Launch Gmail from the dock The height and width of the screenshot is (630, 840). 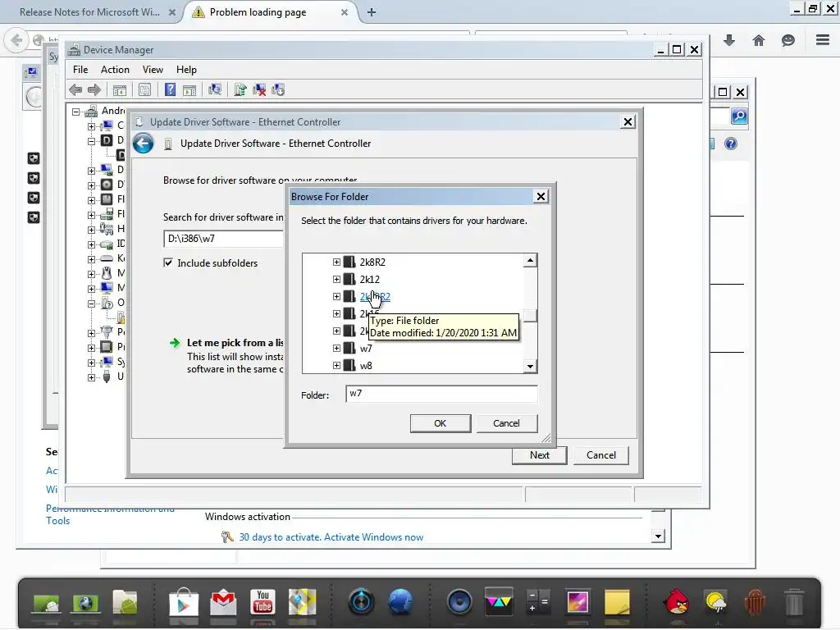tap(223, 602)
